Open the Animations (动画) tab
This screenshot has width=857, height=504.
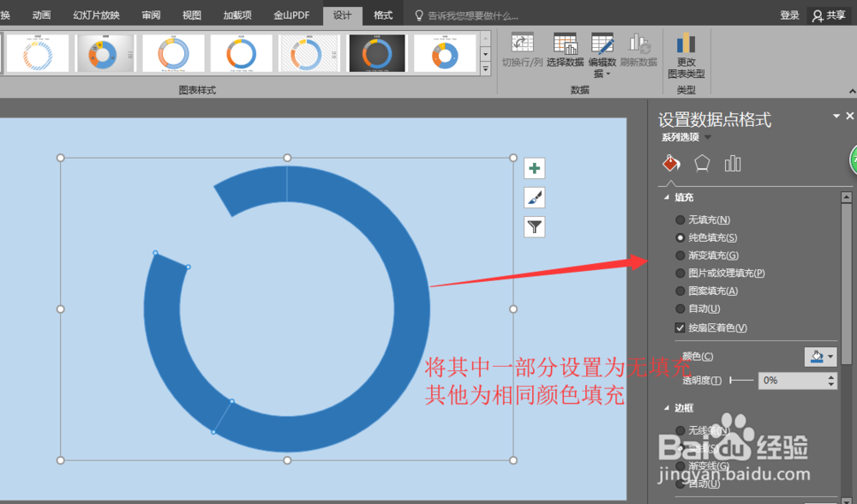point(41,15)
